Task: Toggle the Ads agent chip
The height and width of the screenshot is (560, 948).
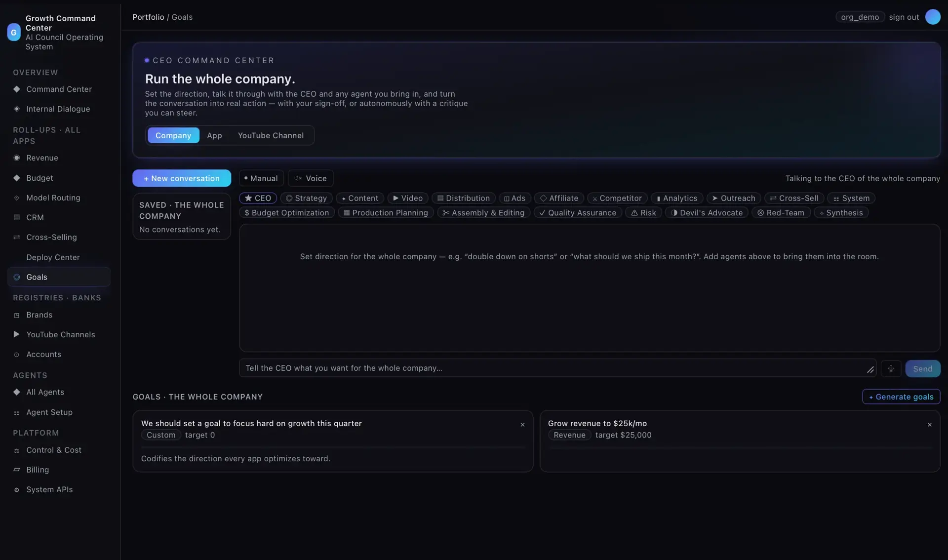Action: (514, 198)
